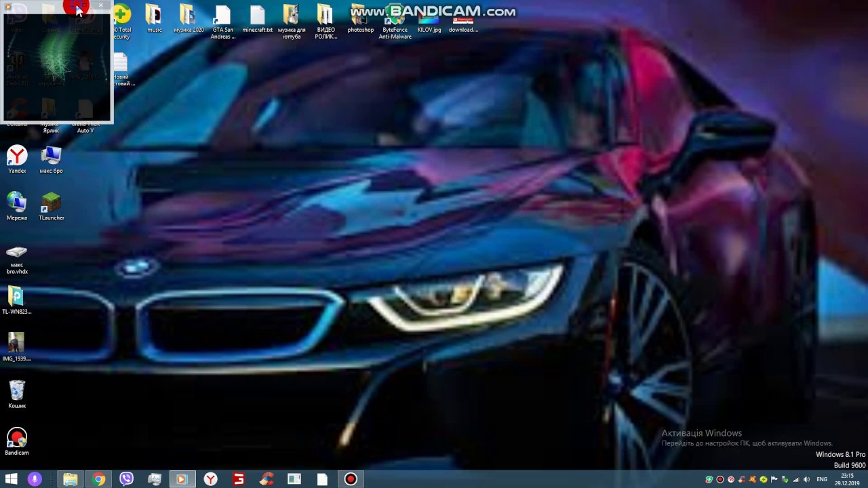The image size is (868, 488).
Task: Open the Мережа network icon
Action: (17, 207)
